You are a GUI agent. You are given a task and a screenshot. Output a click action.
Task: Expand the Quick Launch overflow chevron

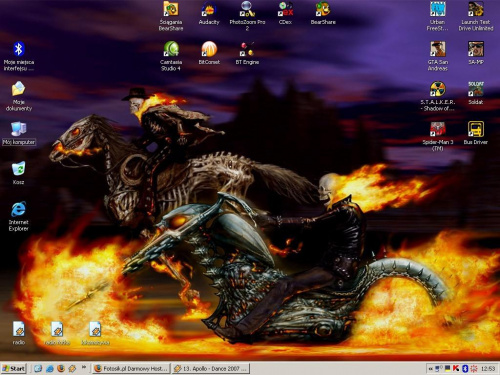coord(84,367)
